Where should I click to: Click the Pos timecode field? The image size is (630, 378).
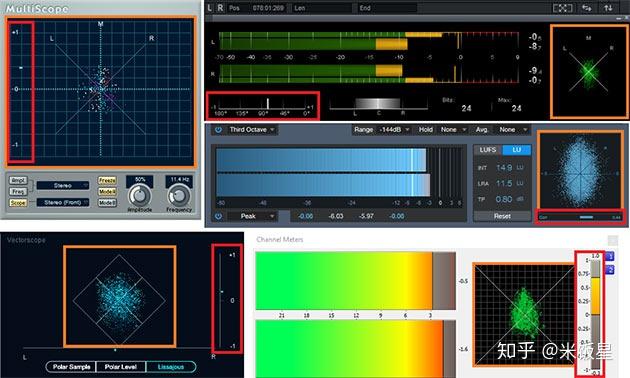[x=257, y=8]
